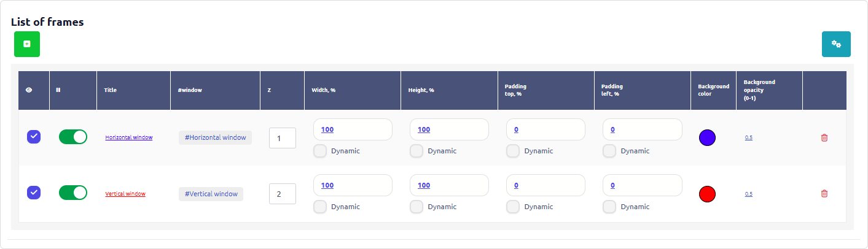Uncheck visibility for Vertical window

(34, 193)
